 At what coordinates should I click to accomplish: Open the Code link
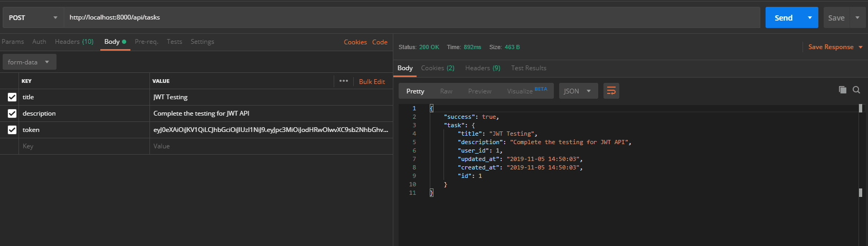(380, 42)
